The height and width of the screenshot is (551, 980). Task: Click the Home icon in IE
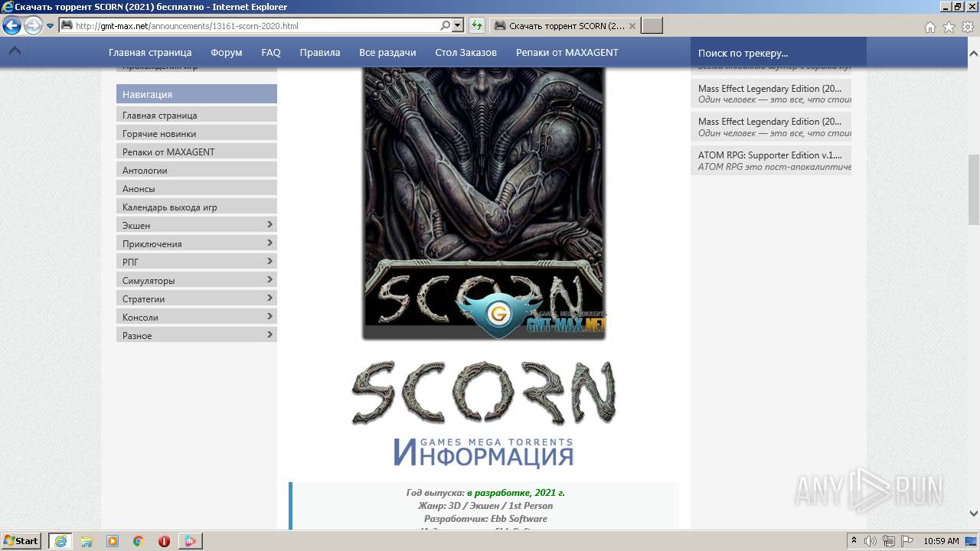coord(929,27)
